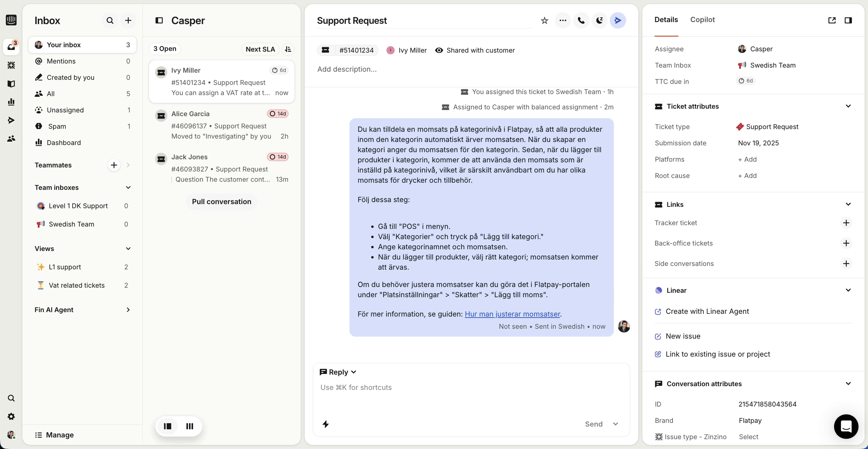Collapse the Team inboxes list
Screen dimensions: 868x449
128,187
